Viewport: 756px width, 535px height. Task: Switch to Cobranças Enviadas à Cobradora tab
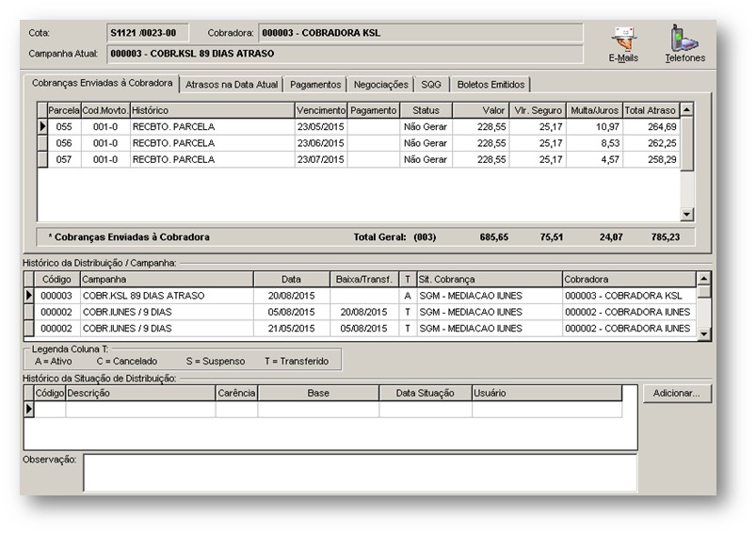point(102,83)
